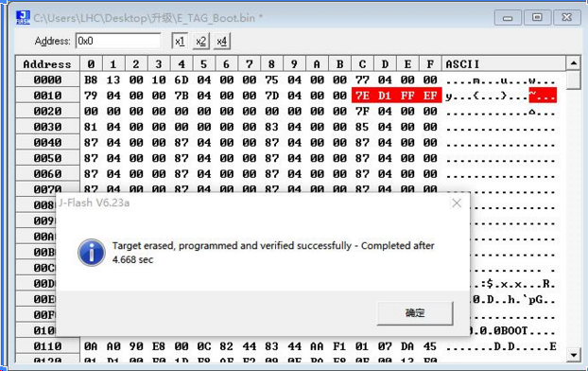Screen dimensions: 588x371
Task: Select row address 0010
Action: click(47, 96)
